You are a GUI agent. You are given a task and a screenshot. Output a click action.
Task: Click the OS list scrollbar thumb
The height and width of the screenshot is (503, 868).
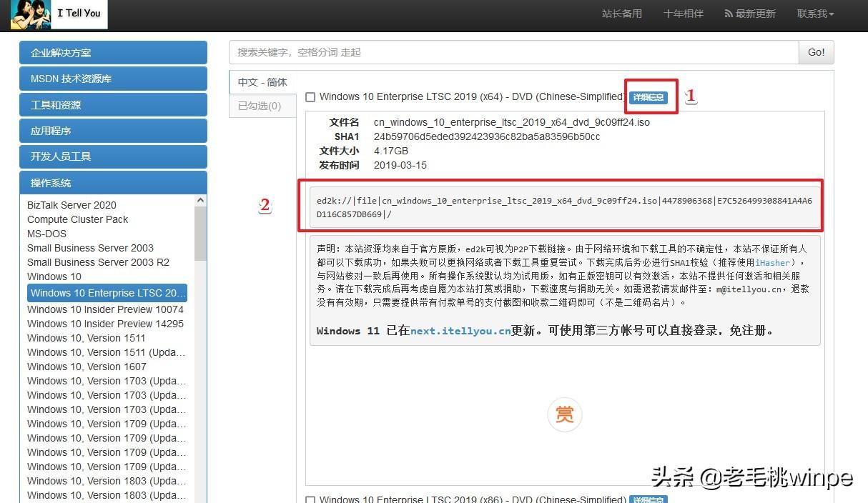point(200,234)
